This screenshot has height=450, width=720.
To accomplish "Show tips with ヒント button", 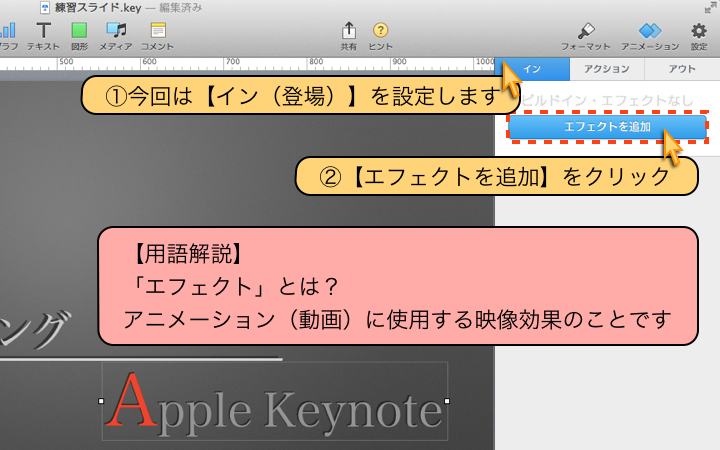I will pos(380,36).
